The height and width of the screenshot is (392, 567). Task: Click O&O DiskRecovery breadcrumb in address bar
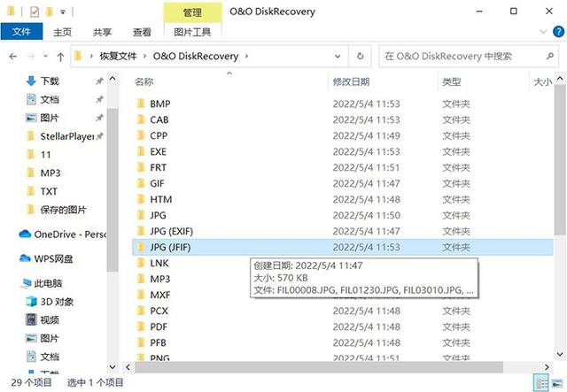click(x=196, y=57)
